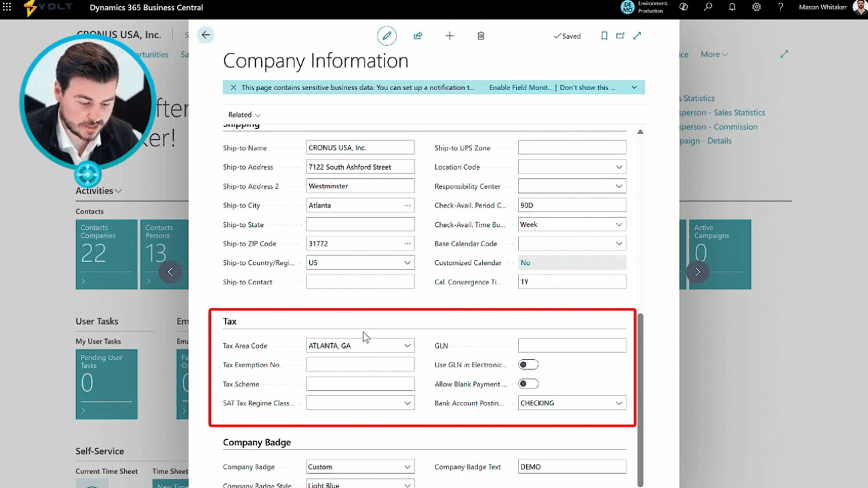This screenshot has width=868, height=488.
Task: Open Active Campaigns tile
Action: pyautogui.click(x=720, y=254)
